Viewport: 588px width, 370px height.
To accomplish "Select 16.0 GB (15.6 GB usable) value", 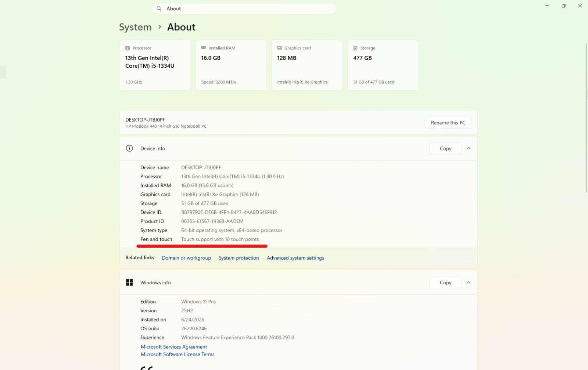I will pos(207,185).
